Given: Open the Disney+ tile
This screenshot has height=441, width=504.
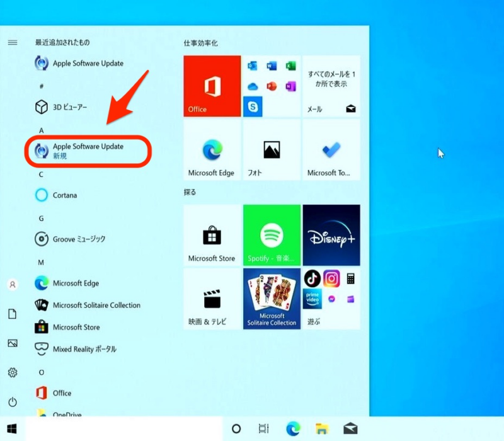Looking at the screenshot, I should [x=331, y=235].
